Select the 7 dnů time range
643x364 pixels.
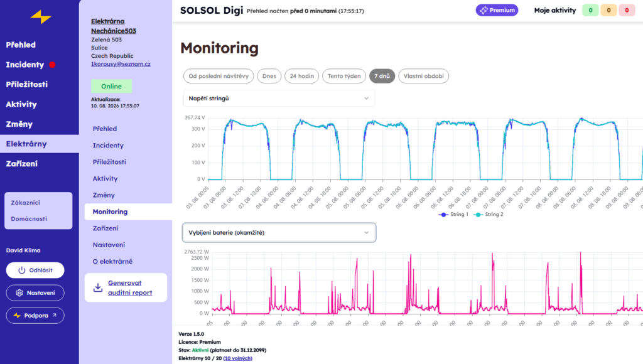(382, 76)
